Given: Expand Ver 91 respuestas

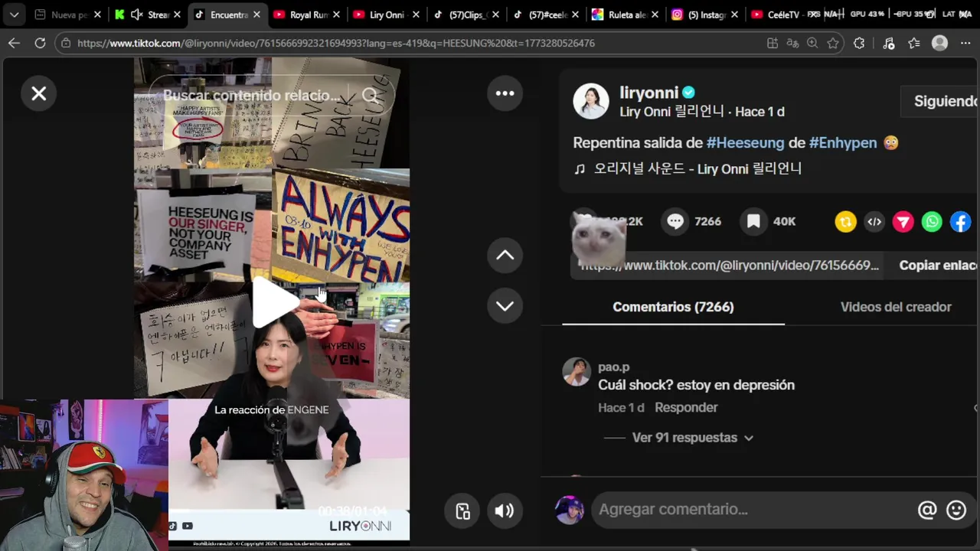Looking at the screenshot, I should click(x=692, y=438).
